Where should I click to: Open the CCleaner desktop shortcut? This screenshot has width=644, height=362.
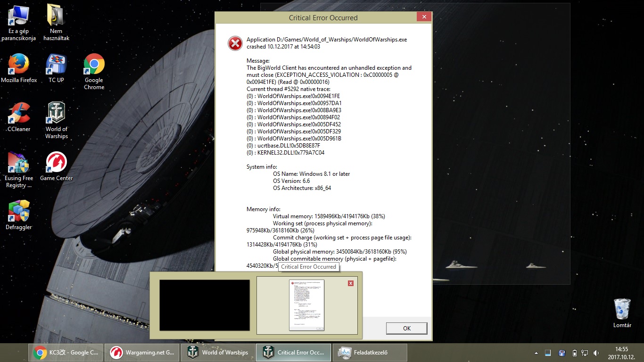(x=19, y=118)
